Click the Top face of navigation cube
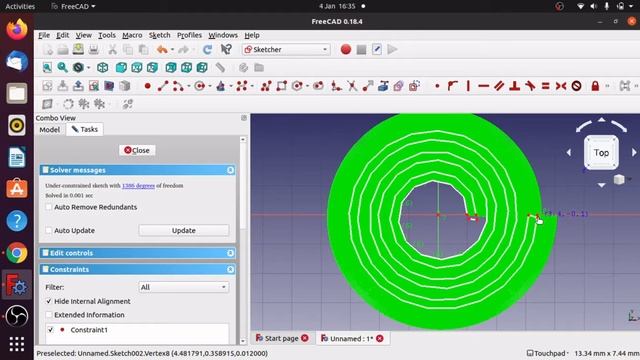This screenshot has height=360, width=640. [601, 153]
